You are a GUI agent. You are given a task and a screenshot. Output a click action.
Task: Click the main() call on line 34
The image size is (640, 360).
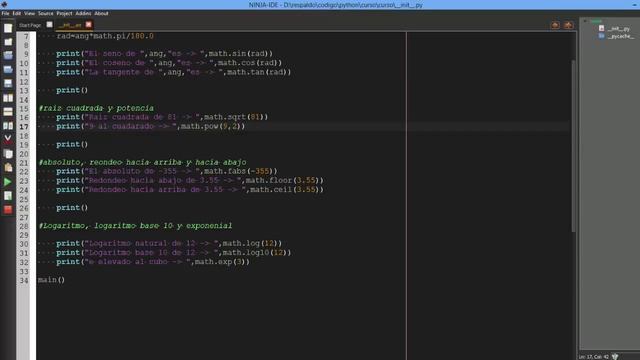(x=51, y=280)
